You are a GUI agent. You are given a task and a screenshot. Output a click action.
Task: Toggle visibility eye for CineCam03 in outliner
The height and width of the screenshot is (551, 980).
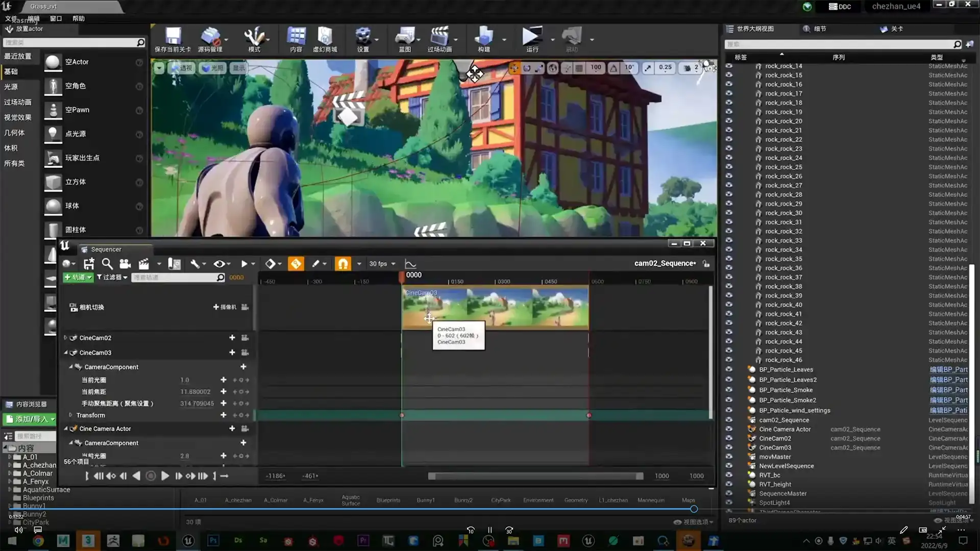pos(729,447)
